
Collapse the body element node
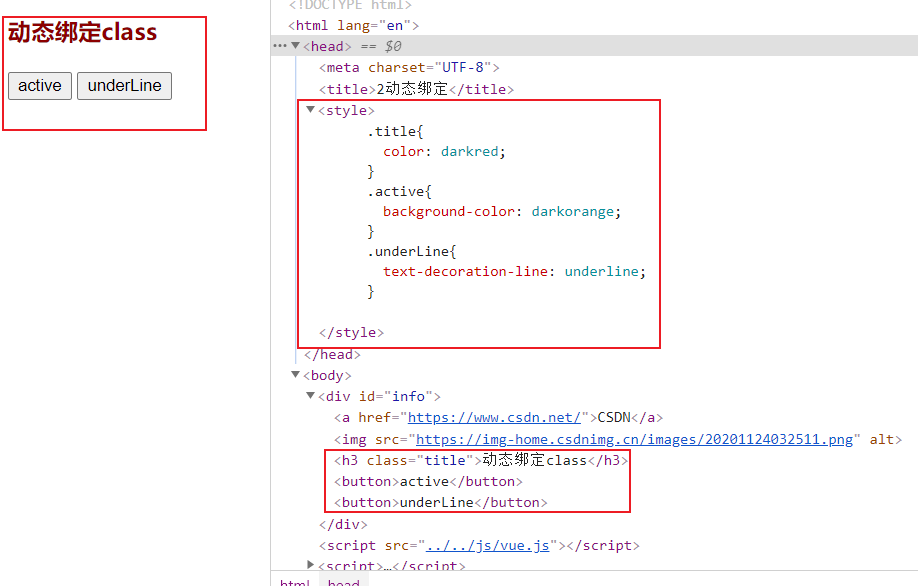(x=296, y=375)
